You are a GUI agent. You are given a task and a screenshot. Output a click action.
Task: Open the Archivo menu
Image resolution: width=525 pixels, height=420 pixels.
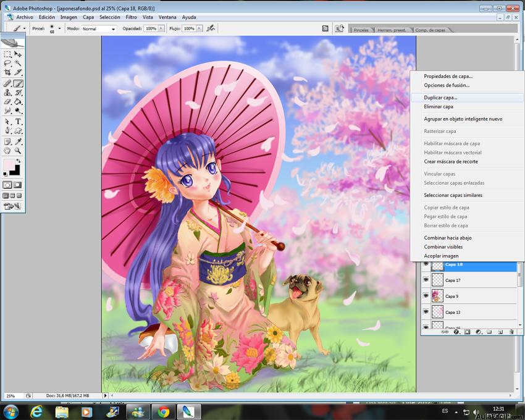point(25,17)
